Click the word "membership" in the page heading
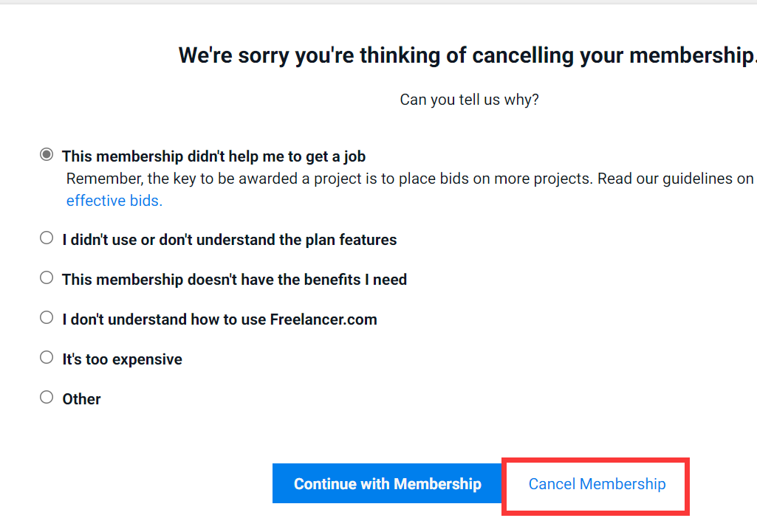Viewport: 757px width, 532px height. point(695,56)
